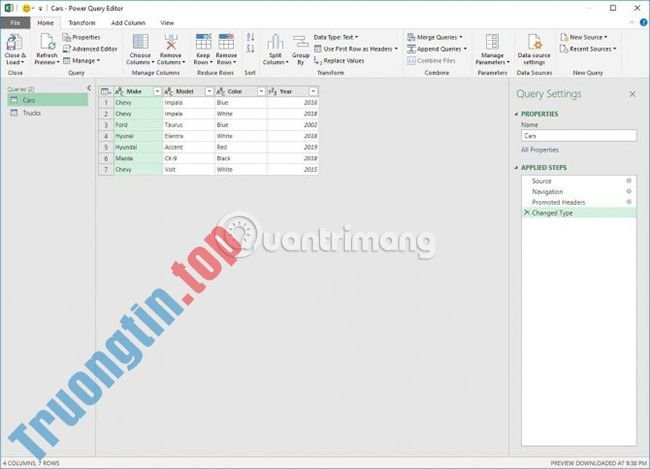
Task: Click the query Name input field
Action: [x=579, y=136]
